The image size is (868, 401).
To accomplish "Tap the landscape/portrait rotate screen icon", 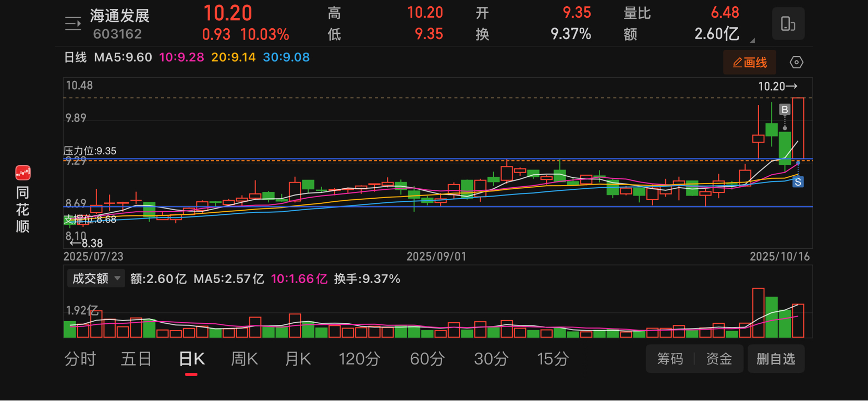I will (x=788, y=23).
